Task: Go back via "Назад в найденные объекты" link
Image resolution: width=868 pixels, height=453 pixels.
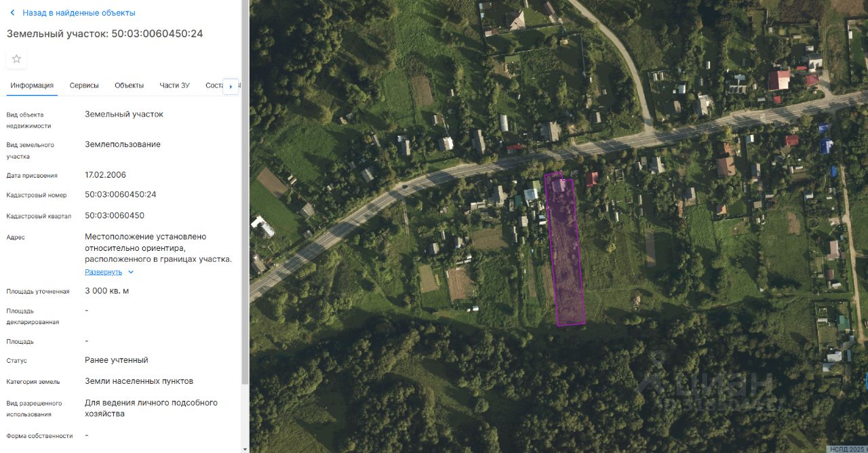Action: pos(79,13)
